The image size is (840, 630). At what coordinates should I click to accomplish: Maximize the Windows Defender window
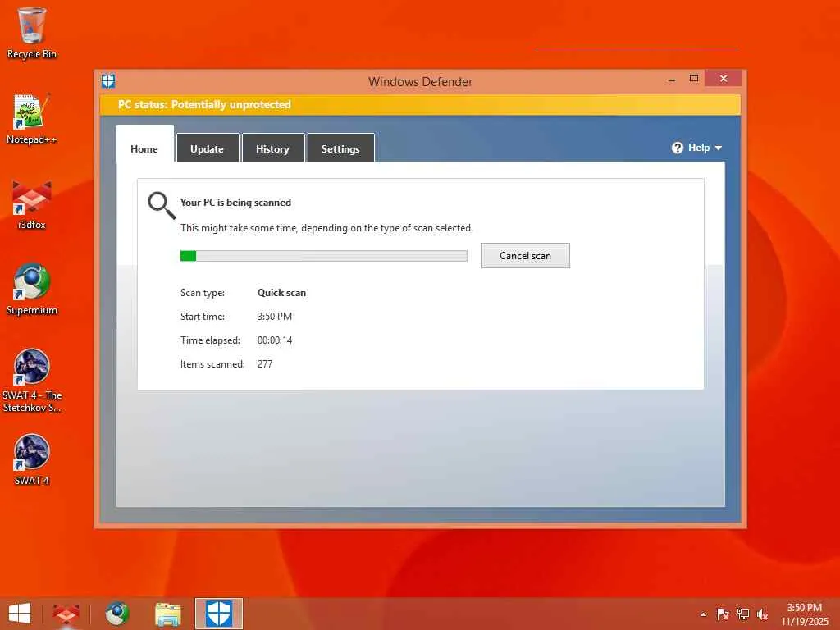pyautogui.click(x=694, y=79)
